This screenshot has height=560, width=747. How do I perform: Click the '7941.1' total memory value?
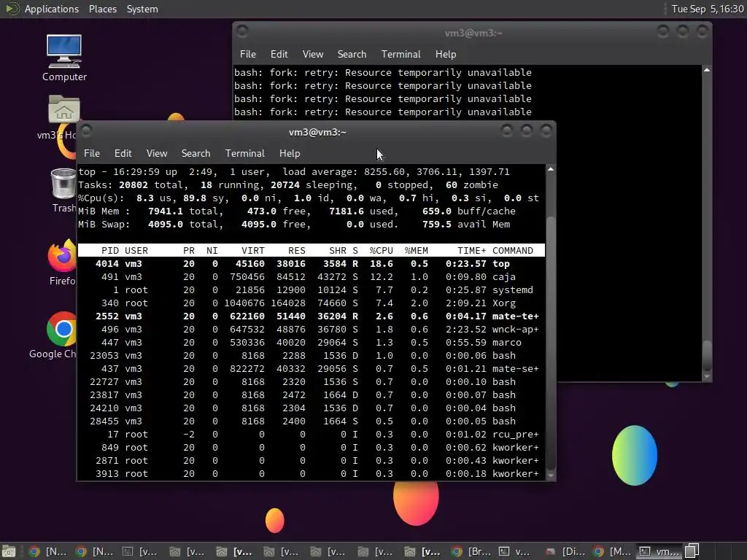(166, 211)
